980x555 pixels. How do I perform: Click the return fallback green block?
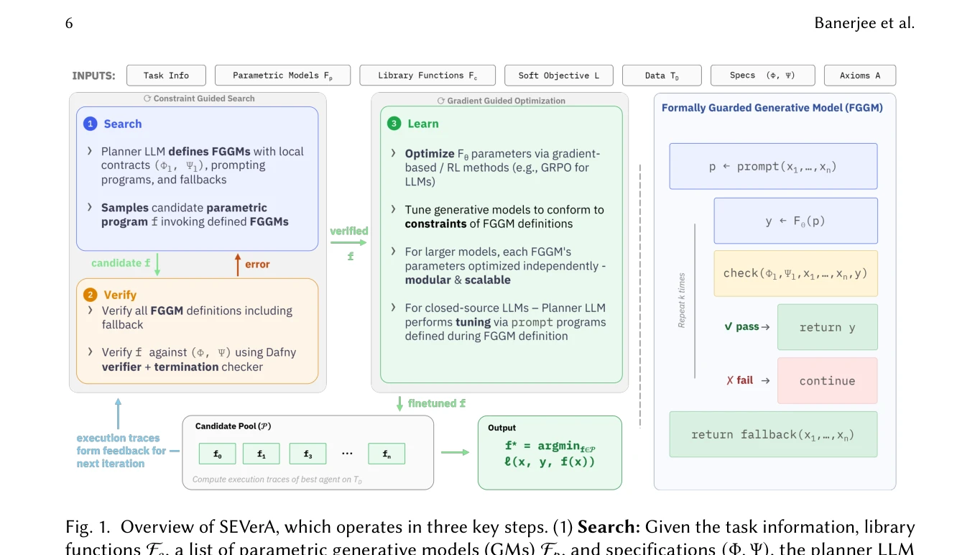tap(773, 434)
